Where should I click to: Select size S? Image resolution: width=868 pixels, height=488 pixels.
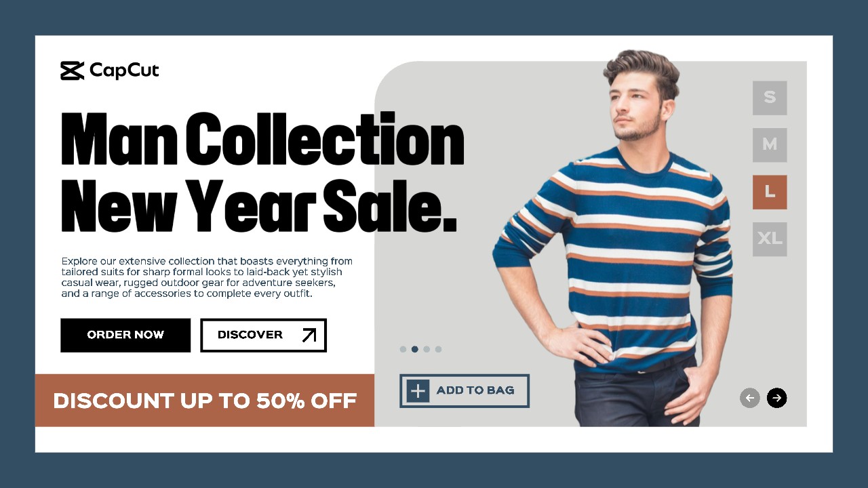point(770,98)
